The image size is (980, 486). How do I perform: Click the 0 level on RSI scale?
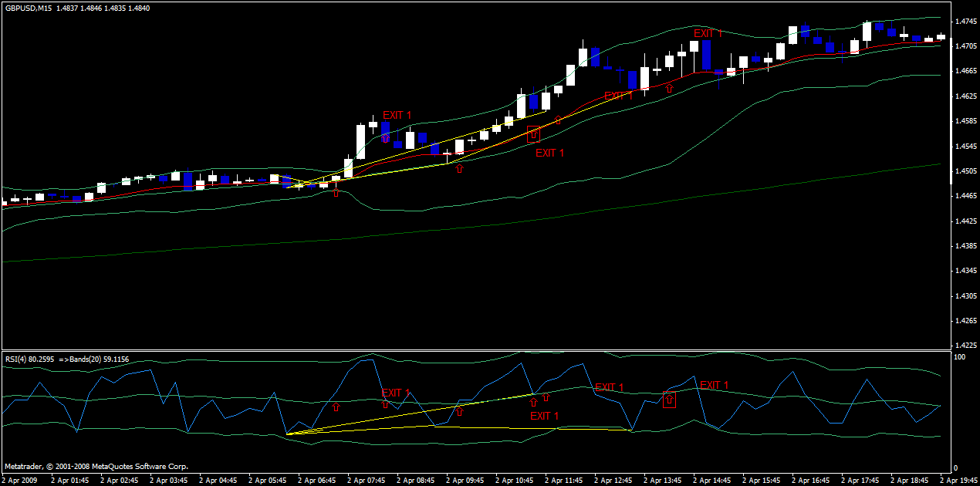957,468
